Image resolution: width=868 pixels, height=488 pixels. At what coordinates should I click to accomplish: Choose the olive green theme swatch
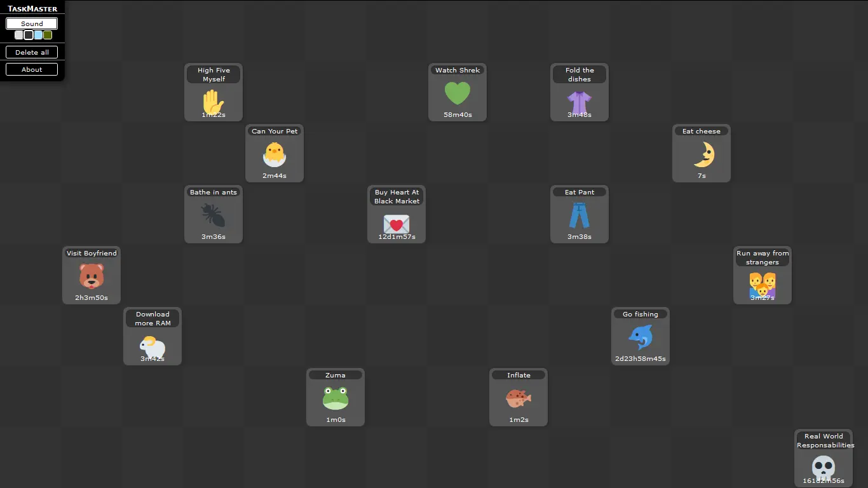(x=48, y=35)
